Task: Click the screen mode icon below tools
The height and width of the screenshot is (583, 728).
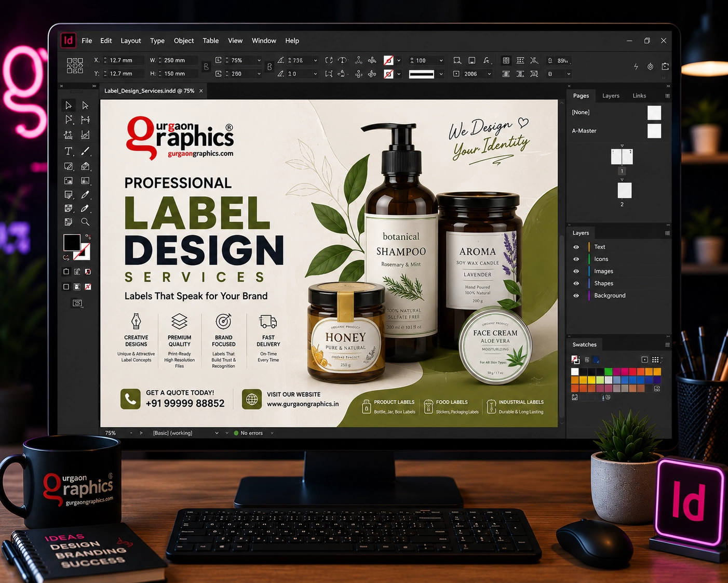Action: click(77, 303)
